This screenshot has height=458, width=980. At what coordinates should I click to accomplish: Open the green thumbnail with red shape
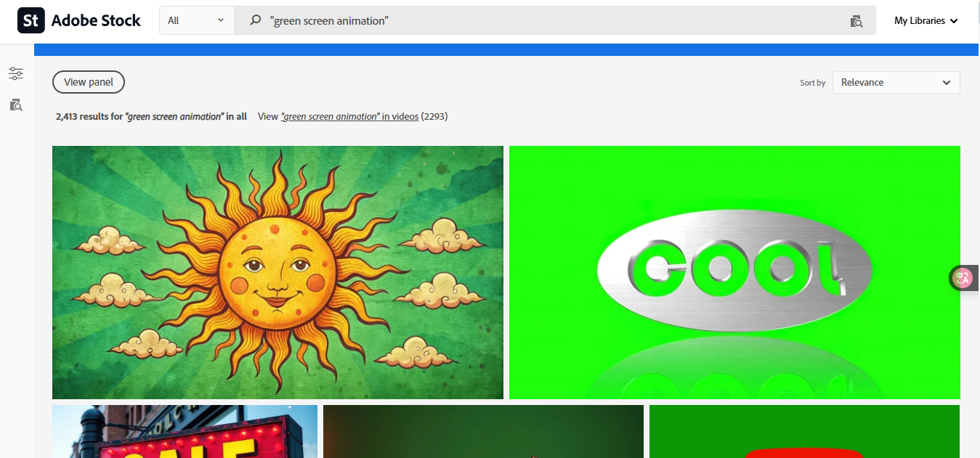tap(805, 431)
